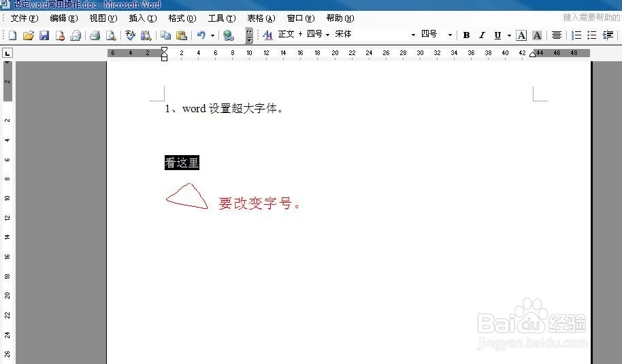Click the document permission icon
Image resolution: width=622 pixels, height=364 pixels.
(x=60, y=35)
